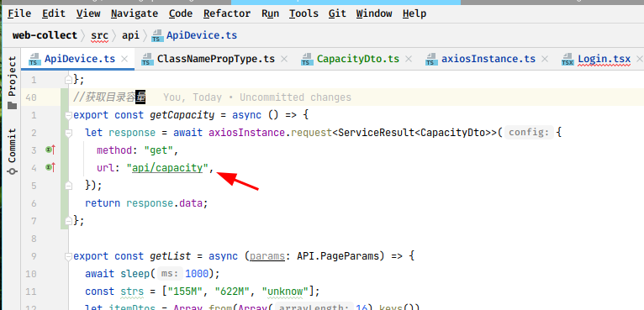Click TSX file icon on Login.tsx tab
This screenshot has width=644, height=310.
coord(567,59)
